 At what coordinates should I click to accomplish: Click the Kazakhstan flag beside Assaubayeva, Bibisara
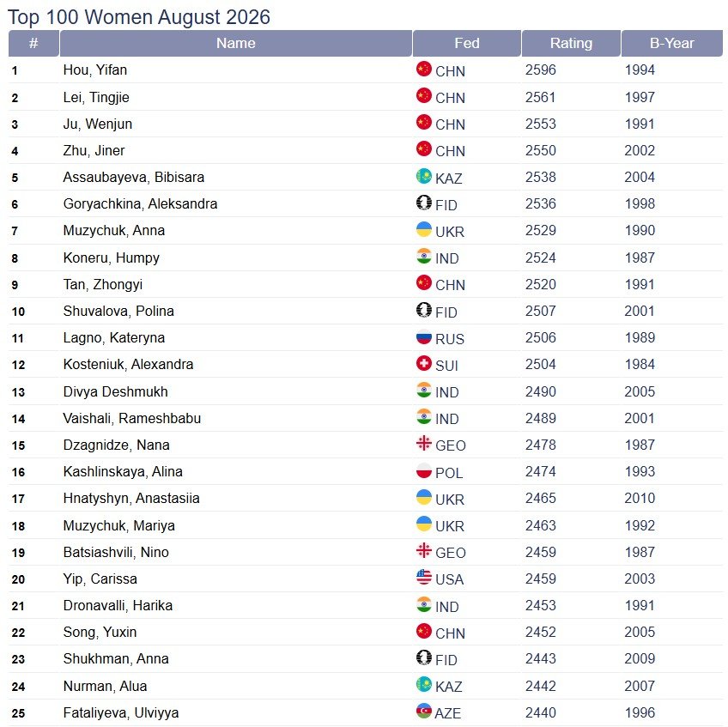tap(423, 176)
